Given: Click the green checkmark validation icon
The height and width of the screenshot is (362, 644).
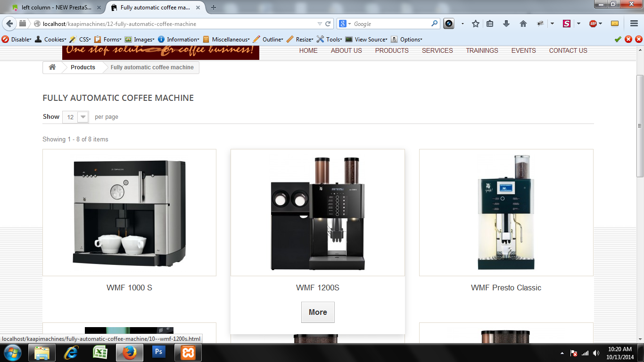Looking at the screenshot, I should (618, 40).
